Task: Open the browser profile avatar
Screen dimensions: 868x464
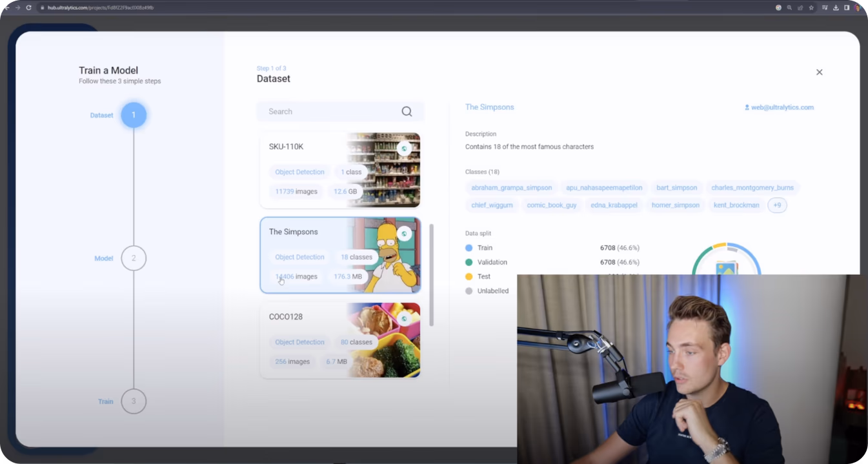Action: pyautogui.click(x=858, y=8)
